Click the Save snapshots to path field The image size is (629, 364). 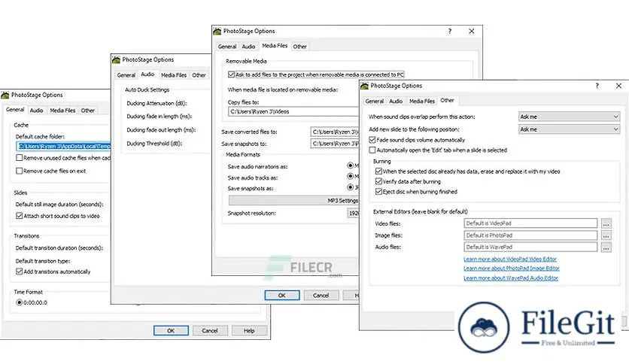(335, 144)
